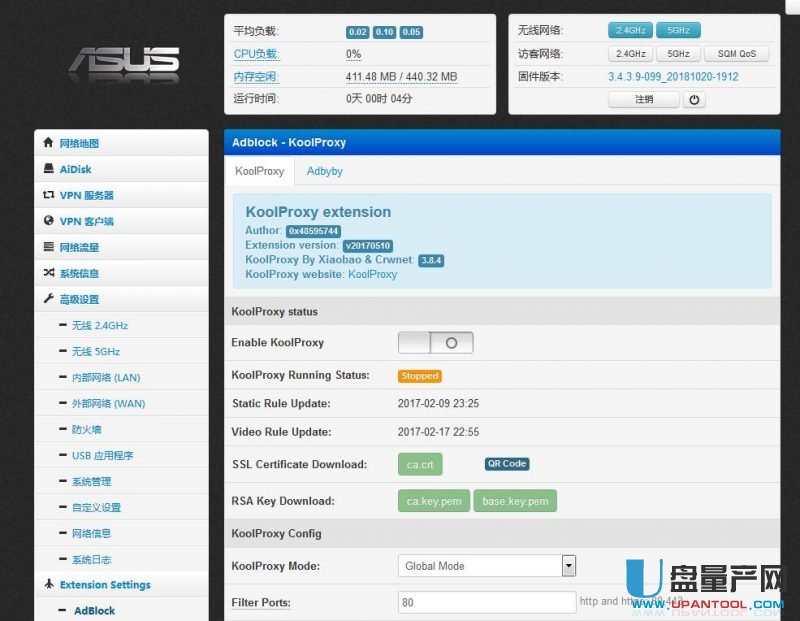Toggle the 5GHz wireless network button
Image resolution: width=800 pixels, height=621 pixels.
678,30
